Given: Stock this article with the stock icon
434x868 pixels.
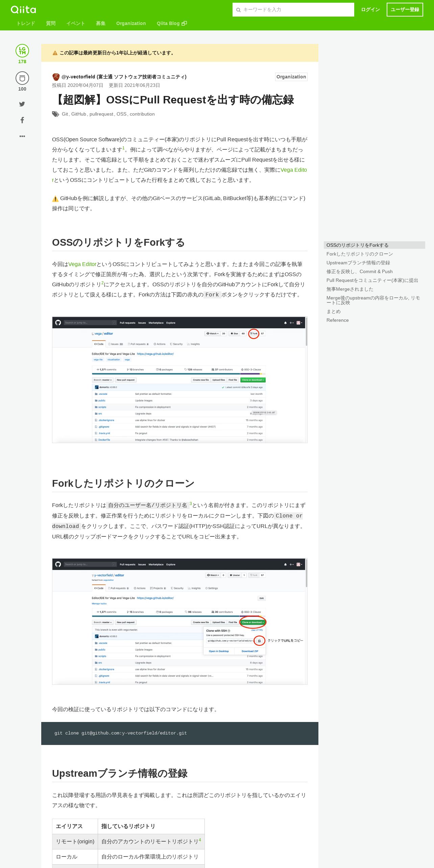Looking at the screenshot, I should point(22,78).
